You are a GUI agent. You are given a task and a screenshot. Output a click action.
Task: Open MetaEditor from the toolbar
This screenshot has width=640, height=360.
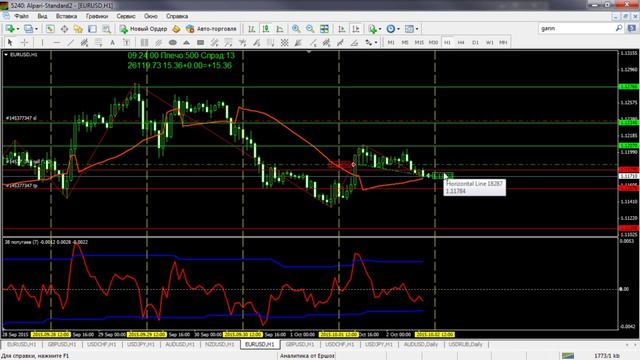pyautogui.click(x=176, y=29)
